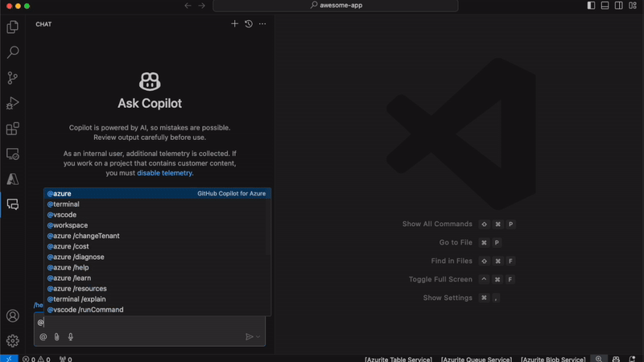Open Source Control view

(13, 78)
